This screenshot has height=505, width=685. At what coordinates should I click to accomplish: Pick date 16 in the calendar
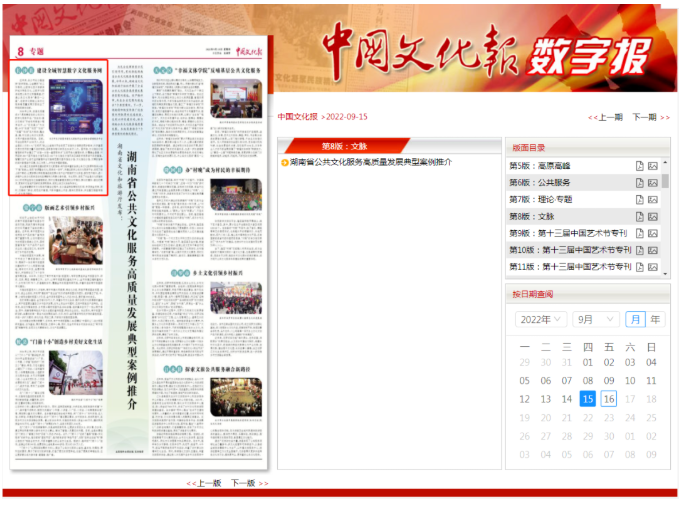click(x=609, y=399)
